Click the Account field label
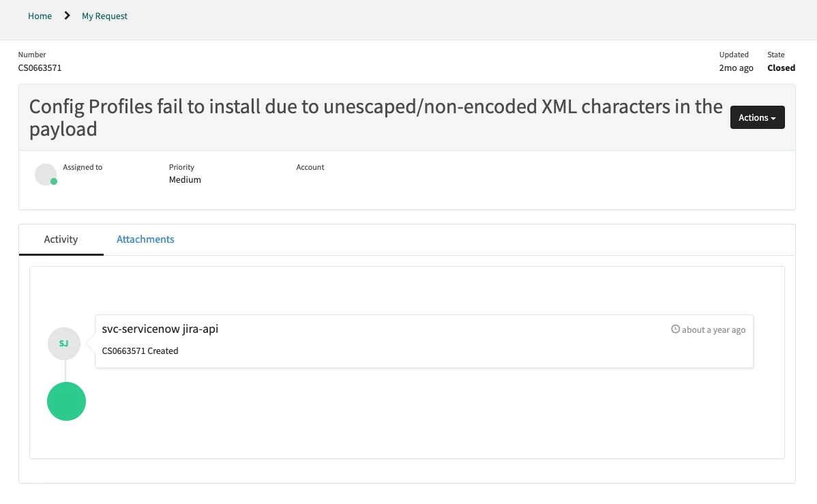 point(310,167)
